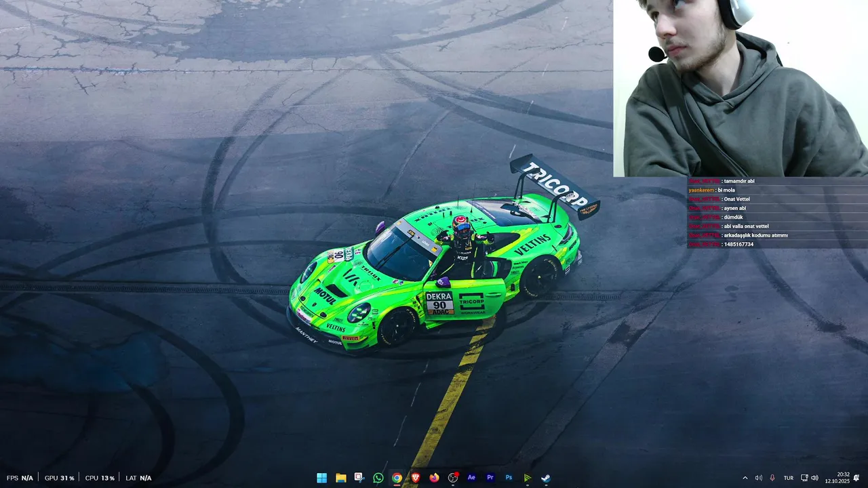868x488 pixels.
Task: Show hidden system tray icons
Action: pyautogui.click(x=745, y=478)
